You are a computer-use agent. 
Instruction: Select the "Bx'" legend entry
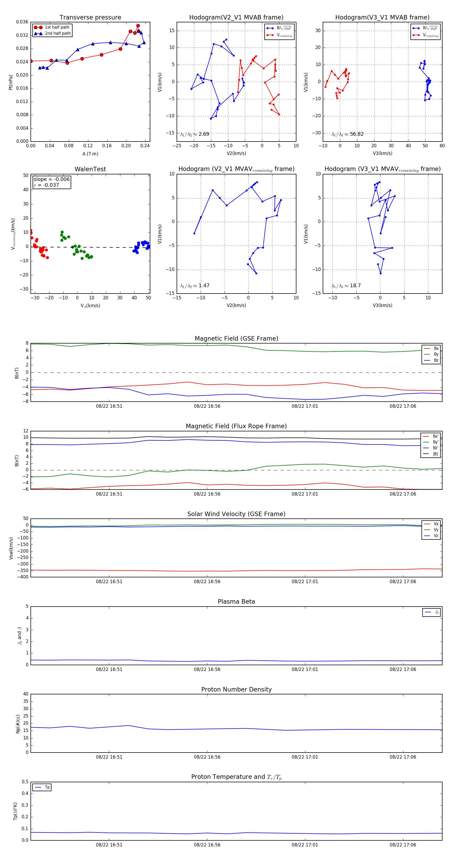431,436
